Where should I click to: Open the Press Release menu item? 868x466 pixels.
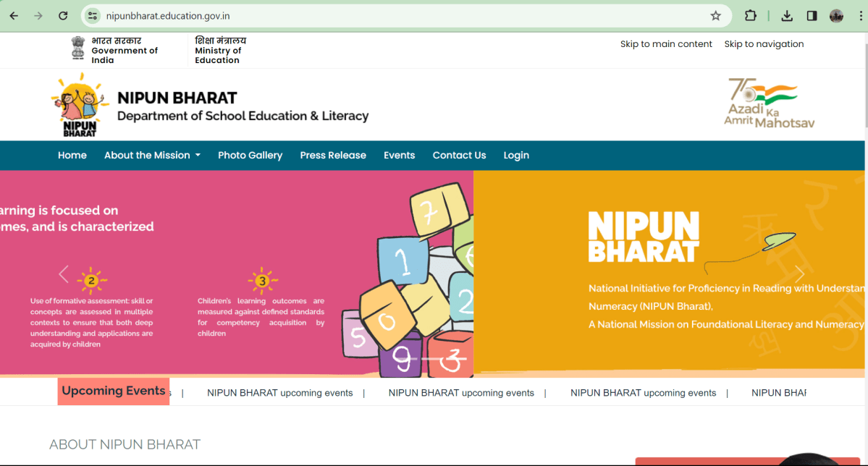[333, 155]
